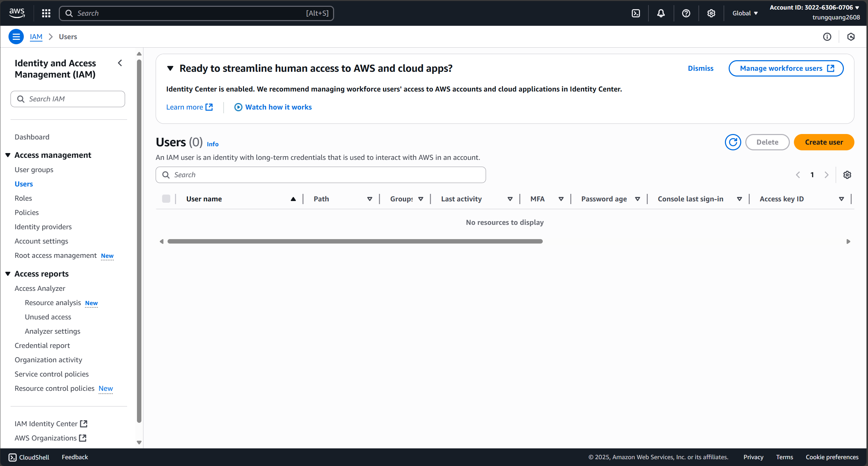
Task: Refresh the users list
Action: click(733, 142)
